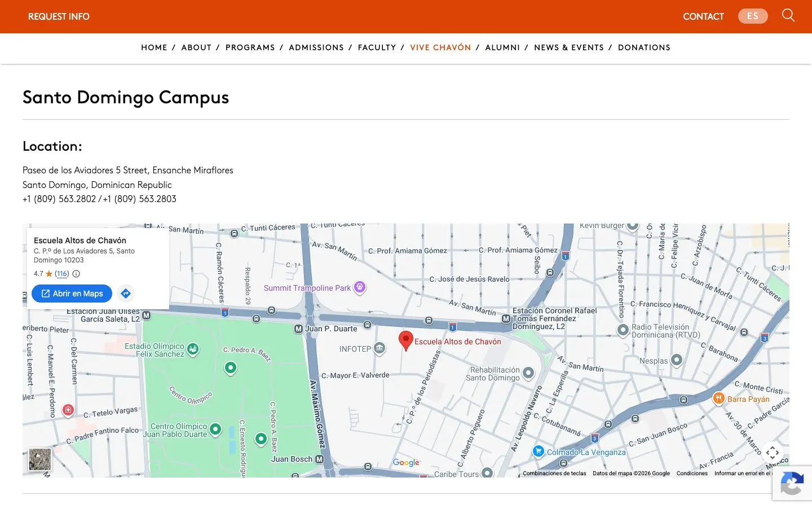The height and width of the screenshot is (508, 812).
Task: Click CONTACT link in header
Action: point(703,16)
